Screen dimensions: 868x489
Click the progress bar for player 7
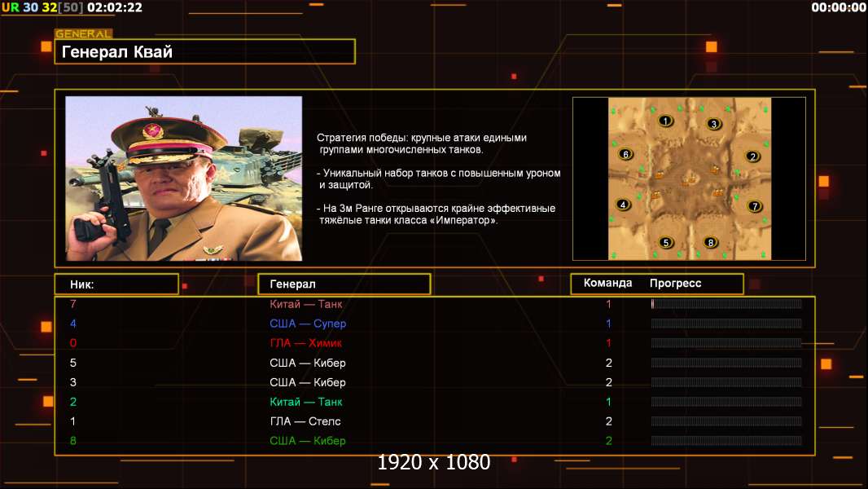pyautogui.click(x=726, y=304)
